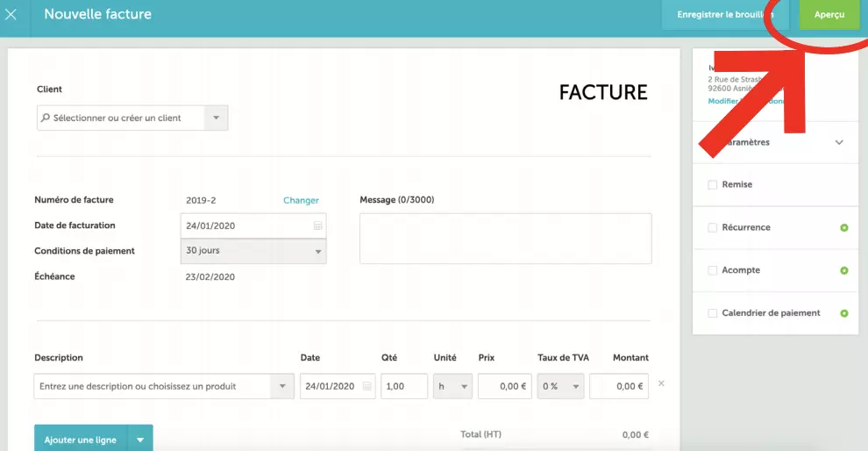The image size is (868, 451).
Task: Click inside the Message text area
Action: [505, 239]
